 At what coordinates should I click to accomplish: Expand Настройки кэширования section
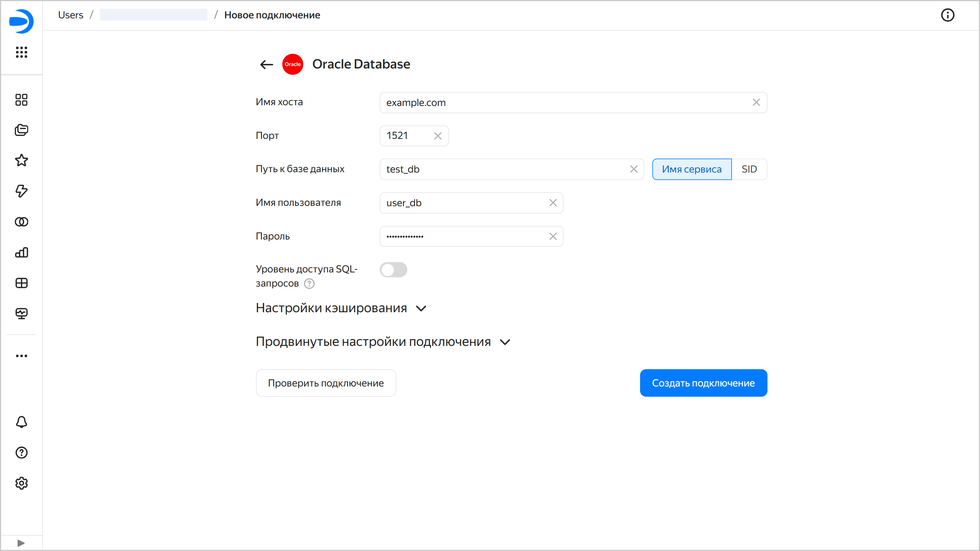pyautogui.click(x=341, y=308)
